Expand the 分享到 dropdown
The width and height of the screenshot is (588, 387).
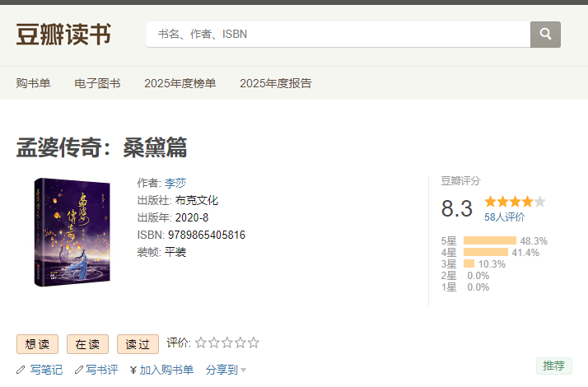tap(226, 370)
